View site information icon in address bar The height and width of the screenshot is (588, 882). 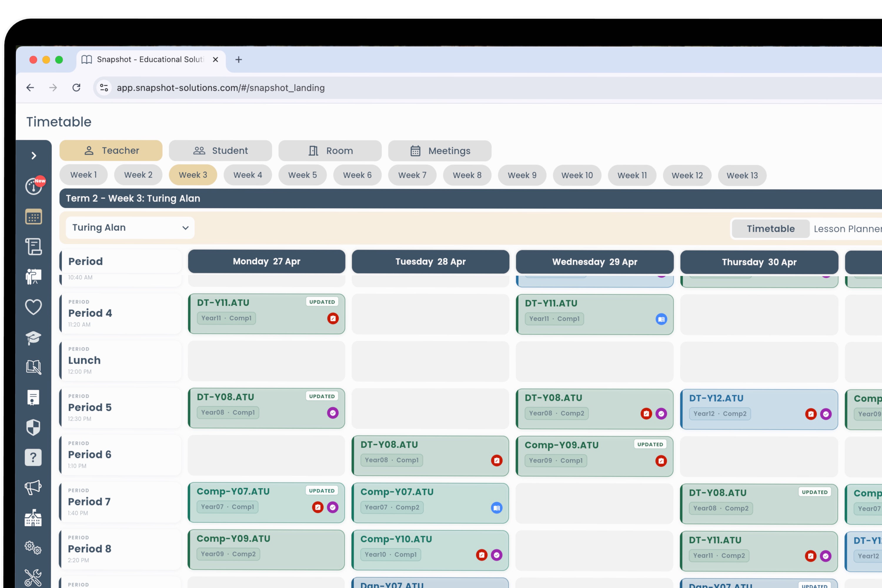(x=104, y=88)
